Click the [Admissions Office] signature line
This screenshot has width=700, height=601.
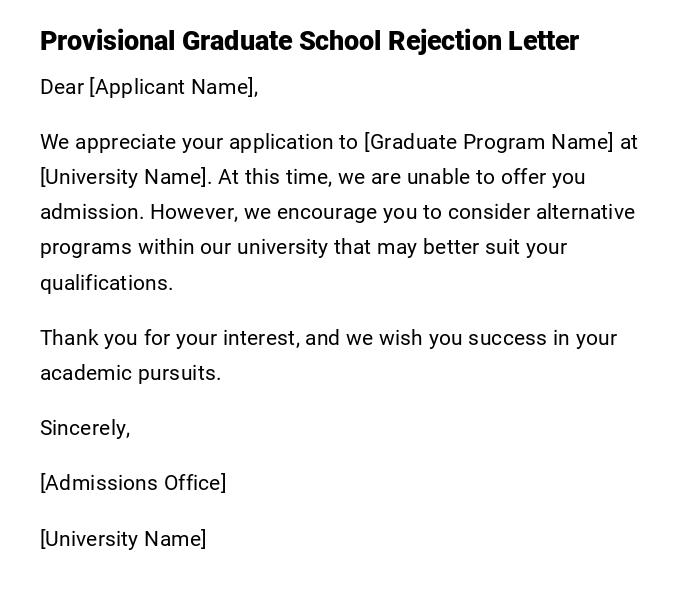point(133,483)
